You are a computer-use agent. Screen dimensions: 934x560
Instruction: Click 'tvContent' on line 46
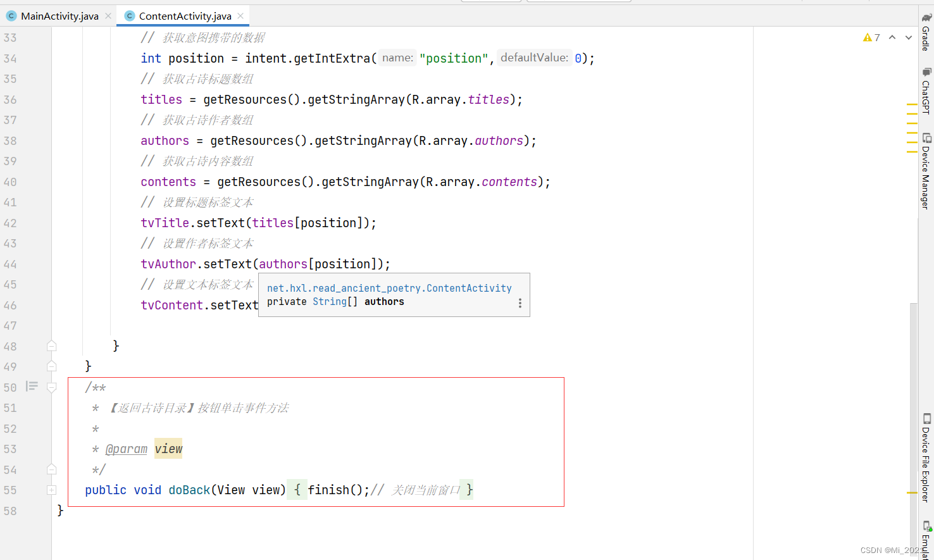point(171,305)
